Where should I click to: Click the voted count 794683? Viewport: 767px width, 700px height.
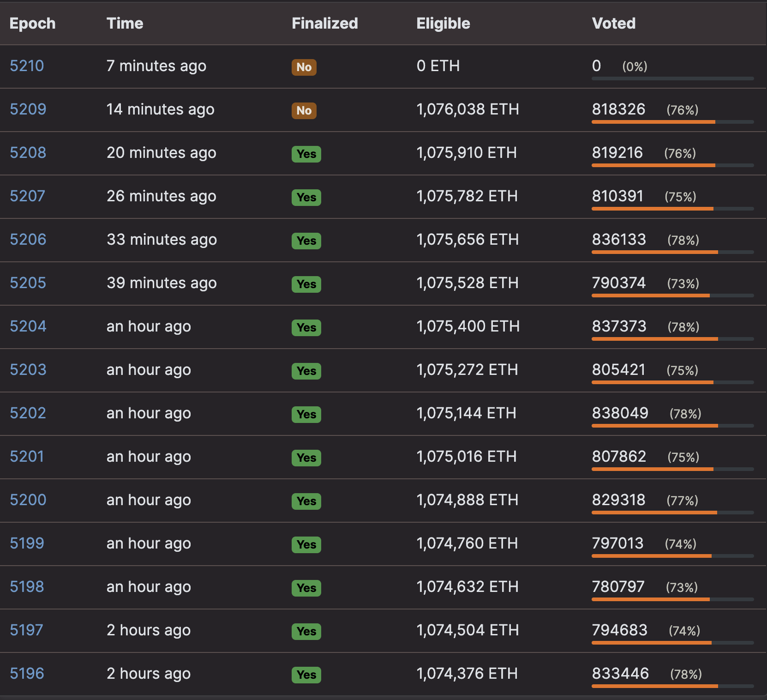[x=620, y=630]
